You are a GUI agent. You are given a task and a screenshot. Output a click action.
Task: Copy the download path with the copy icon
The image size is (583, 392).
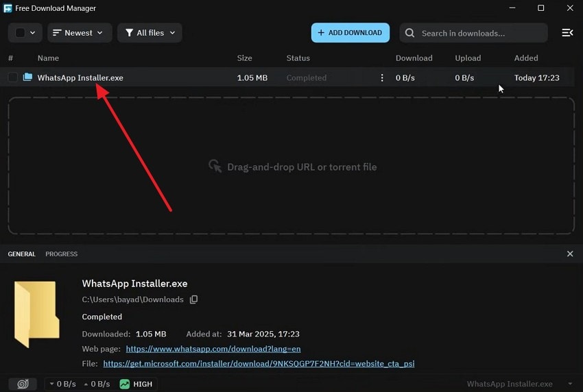pos(193,299)
